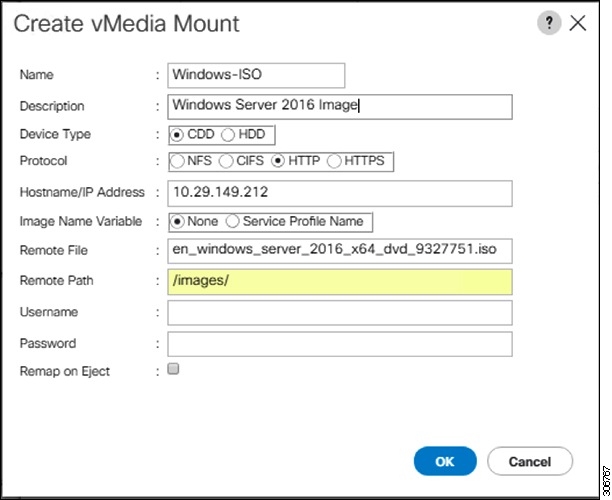Viewport: 612px width, 500px height.
Task: Select the HTTP protocol option
Action: click(279, 161)
